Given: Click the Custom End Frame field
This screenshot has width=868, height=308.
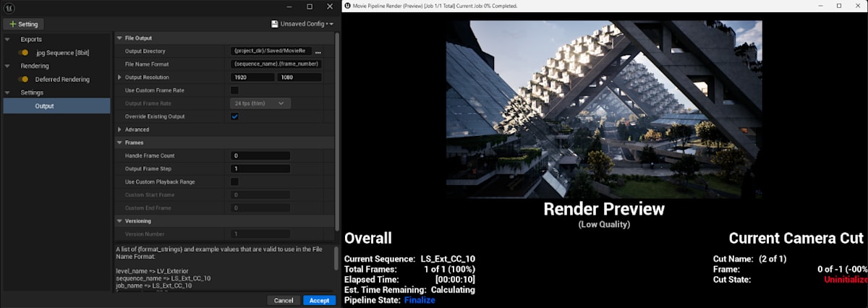Looking at the screenshot, I should (x=260, y=208).
